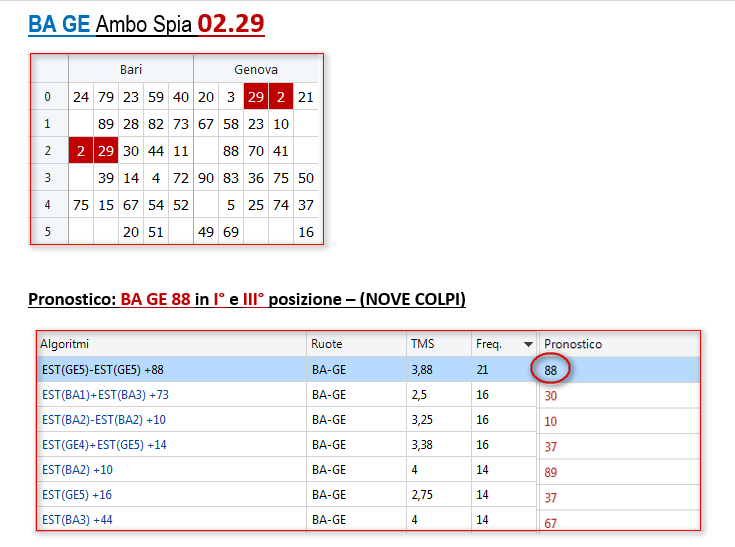Click the Freq. column header label
The image size is (735, 547).
[x=489, y=344]
